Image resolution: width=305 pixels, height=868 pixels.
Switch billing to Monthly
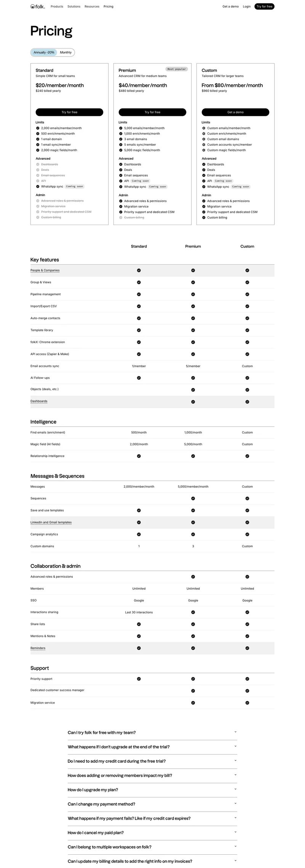[66, 53]
